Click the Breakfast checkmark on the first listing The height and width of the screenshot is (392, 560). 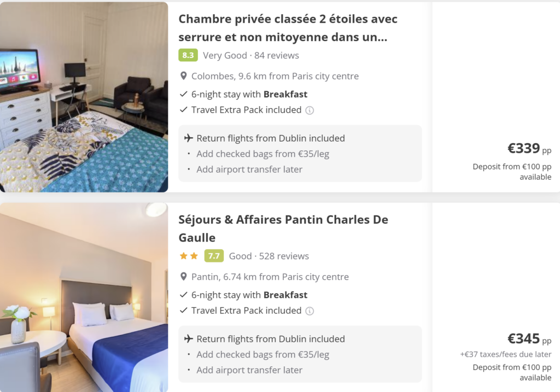coord(183,94)
